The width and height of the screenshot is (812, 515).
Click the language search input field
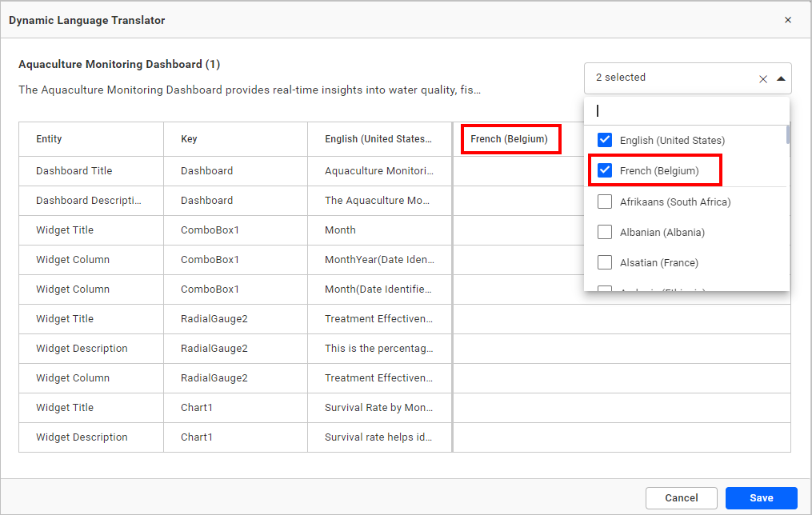click(x=686, y=111)
